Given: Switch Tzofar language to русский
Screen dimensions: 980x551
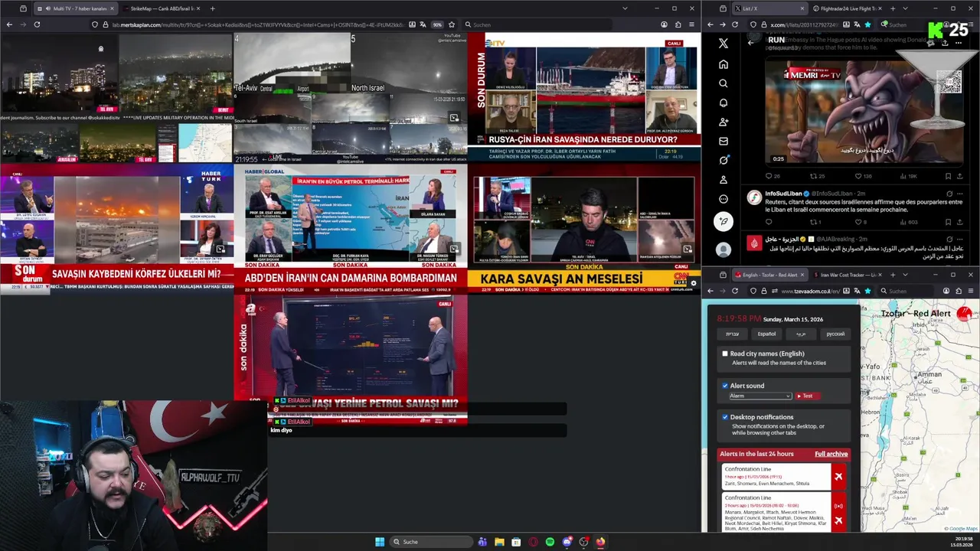Looking at the screenshot, I should (x=835, y=334).
